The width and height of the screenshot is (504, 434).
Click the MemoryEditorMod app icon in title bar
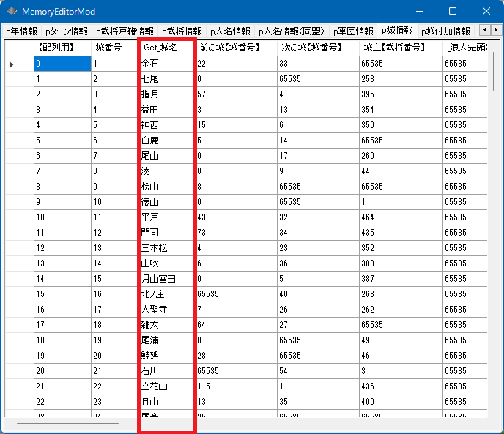(x=12, y=12)
